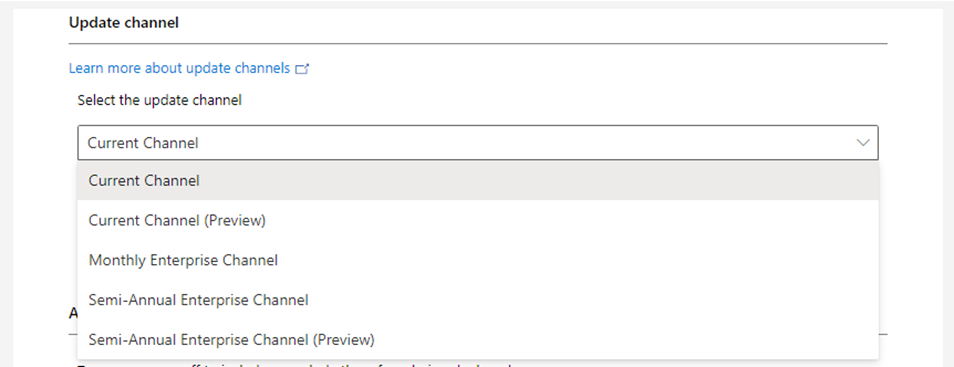Click the divider line under Update channel
The image size is (954, 367).
tap(478, 44)
